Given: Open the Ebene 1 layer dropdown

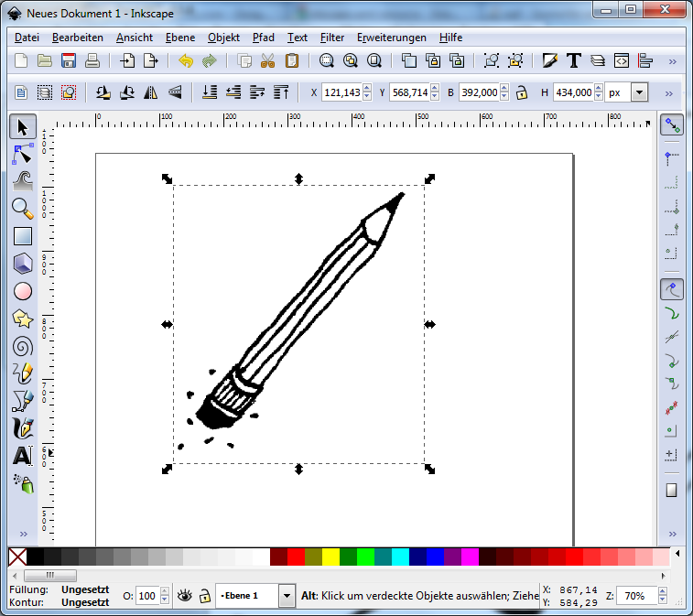Looking at the screenshot, I should click(x=287, y=596).
